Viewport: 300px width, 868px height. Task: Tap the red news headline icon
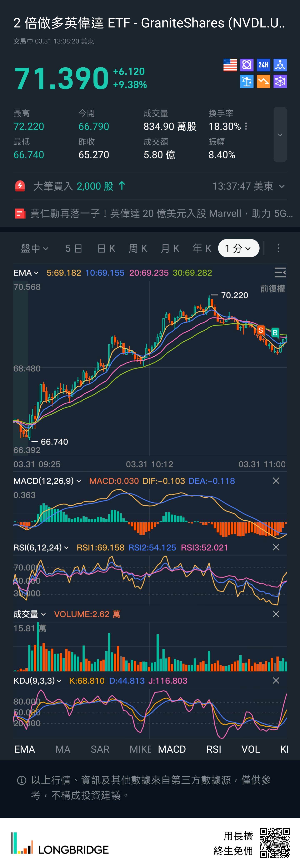(20, 214)
